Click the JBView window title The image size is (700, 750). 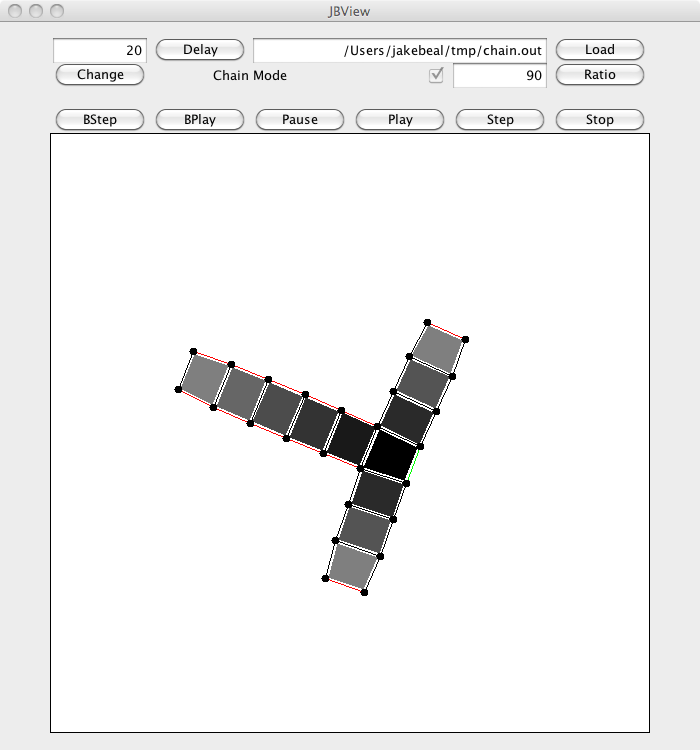[349, 11]
